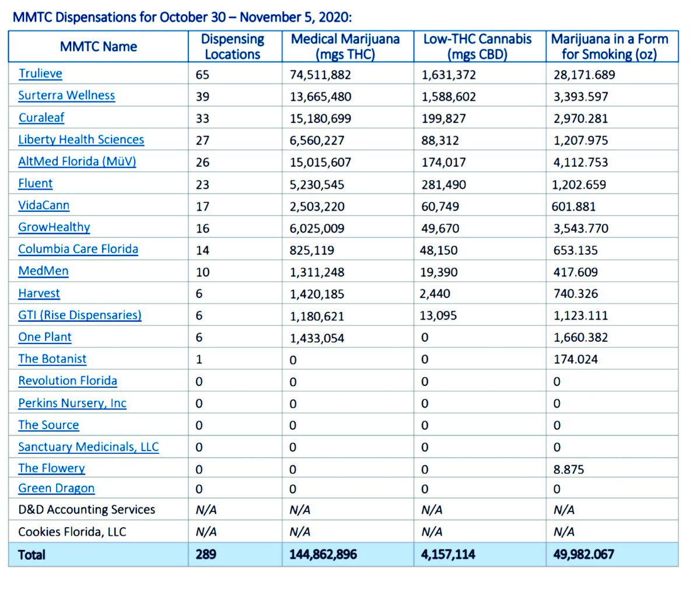Click Curaleaf's THC value 15,180,699
Image resolution: width=700 pixels, height=589 pixels.
(x=320, y=118)
